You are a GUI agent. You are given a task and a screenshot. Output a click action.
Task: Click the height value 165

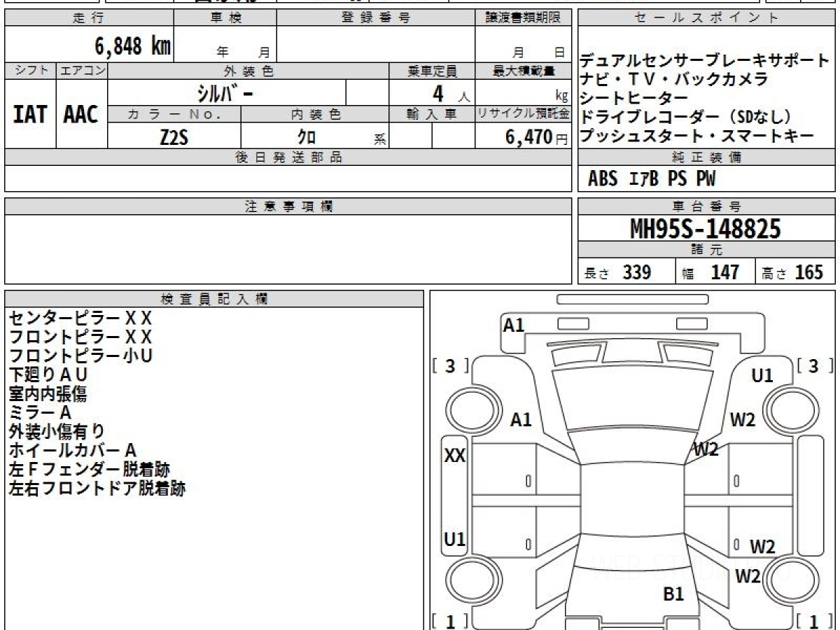coord(808,272)
